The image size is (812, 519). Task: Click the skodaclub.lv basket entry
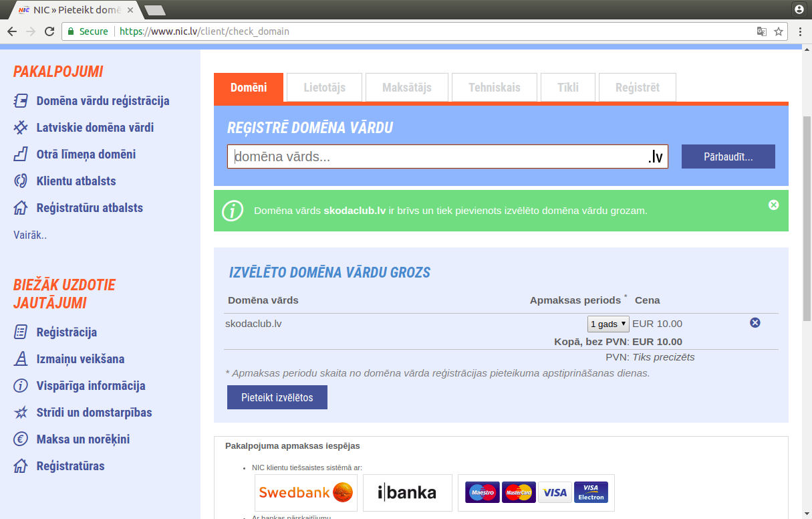(x=253, y=324)
